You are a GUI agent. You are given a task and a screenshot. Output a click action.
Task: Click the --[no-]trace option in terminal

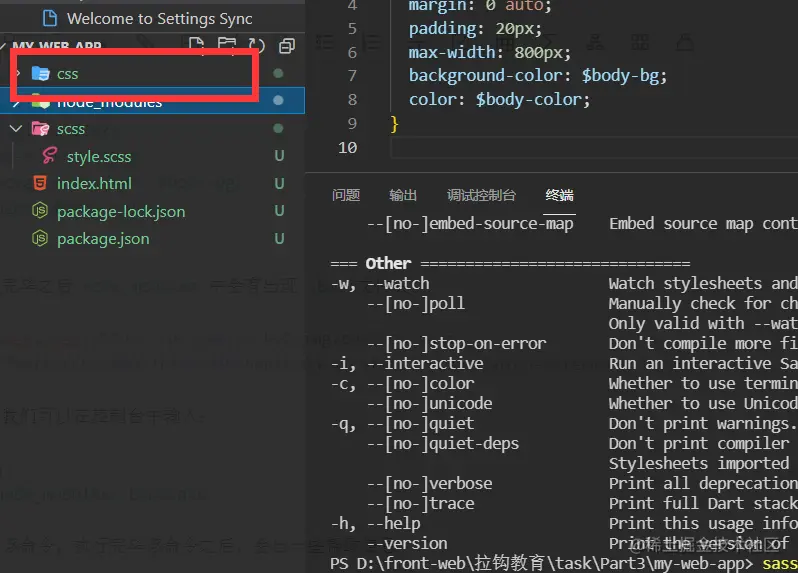pos(420,503)
